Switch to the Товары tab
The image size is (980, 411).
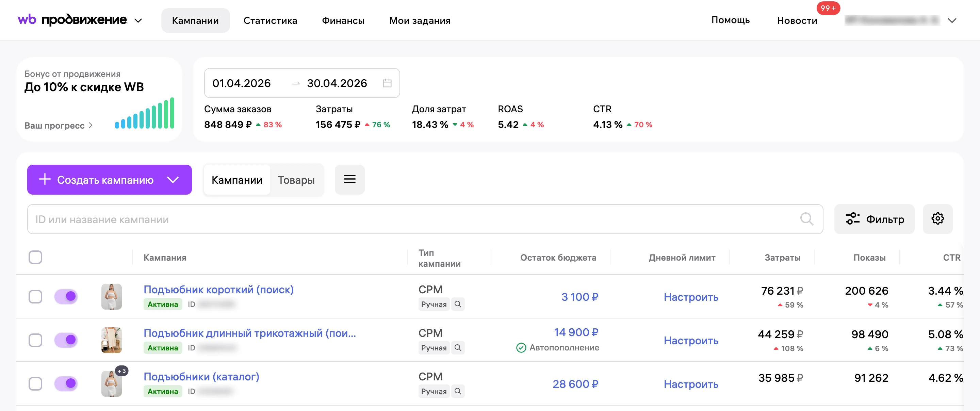pyautogui.click(x=296, y=180)
